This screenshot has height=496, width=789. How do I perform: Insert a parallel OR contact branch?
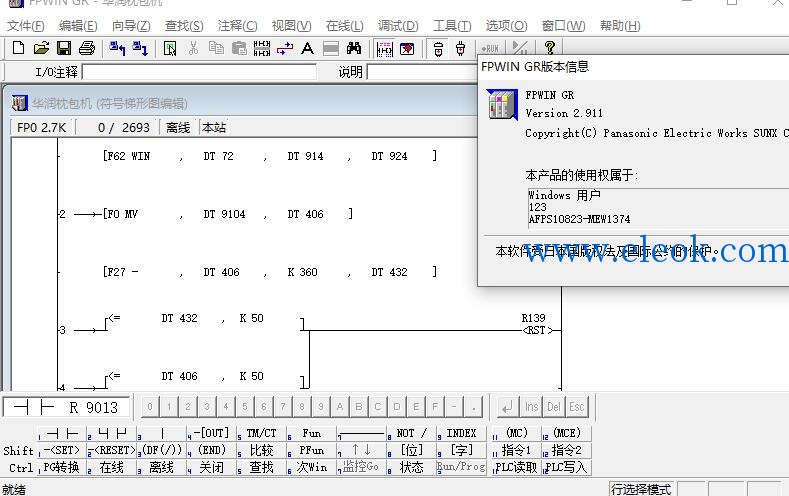111,433
